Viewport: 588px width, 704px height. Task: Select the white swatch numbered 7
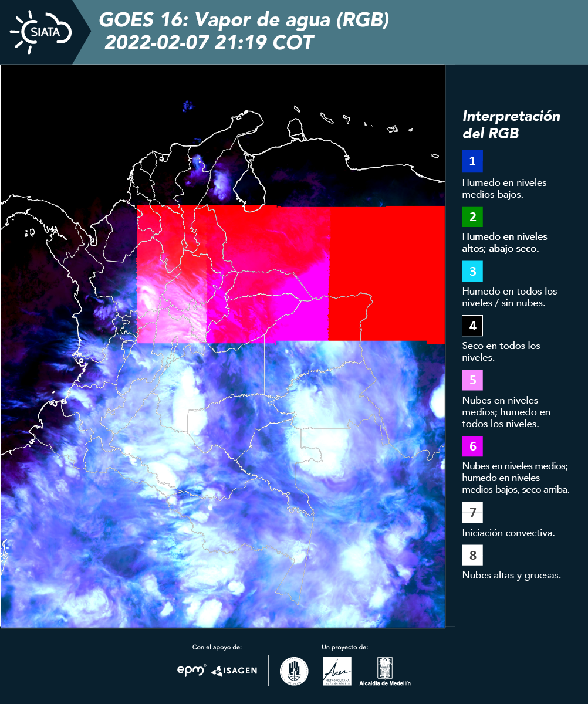pyautogui.click(x=472, y=512)
